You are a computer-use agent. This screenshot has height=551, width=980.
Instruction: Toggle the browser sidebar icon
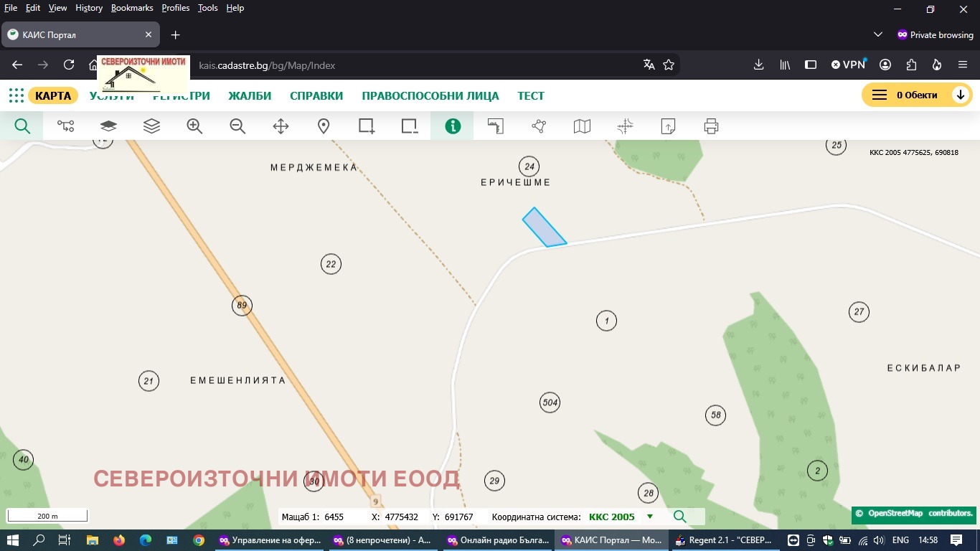(x=811, y=65)
